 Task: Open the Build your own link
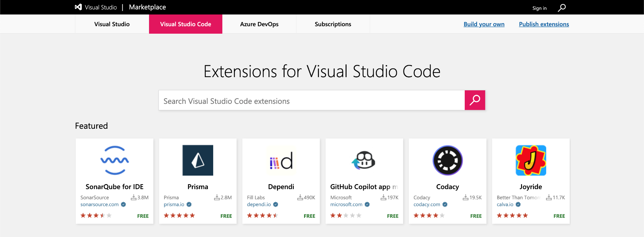[x=484, y=24]
